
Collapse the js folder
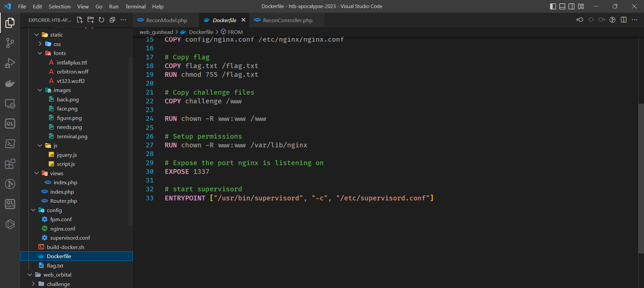coord(40,145)
